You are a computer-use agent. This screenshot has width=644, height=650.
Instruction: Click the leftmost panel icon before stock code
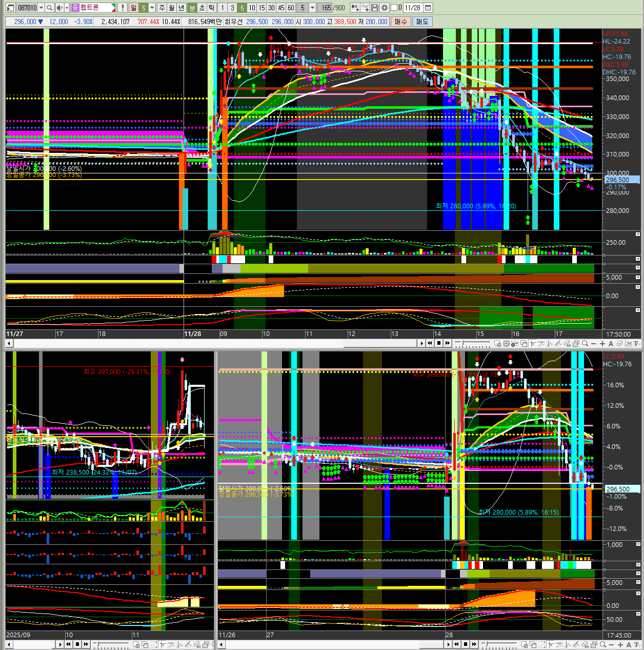[x=10, y=8]
